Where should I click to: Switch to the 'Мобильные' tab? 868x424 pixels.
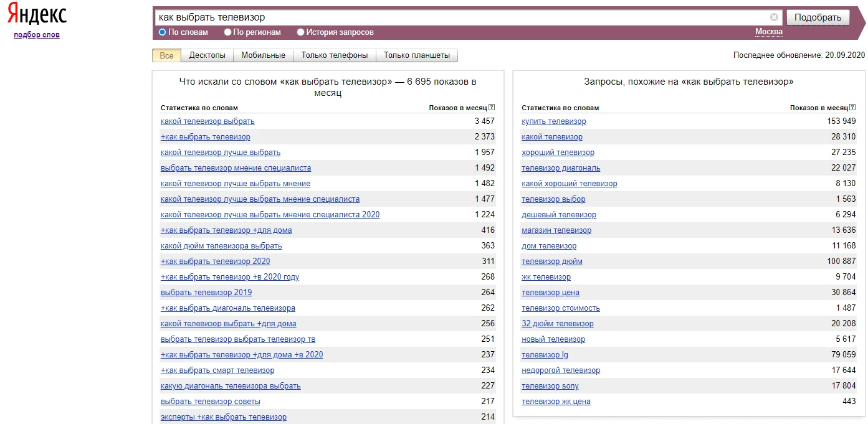pos(263,55)
